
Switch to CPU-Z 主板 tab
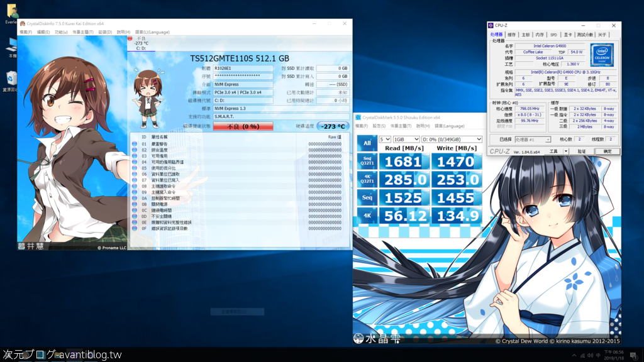(526, 35)
